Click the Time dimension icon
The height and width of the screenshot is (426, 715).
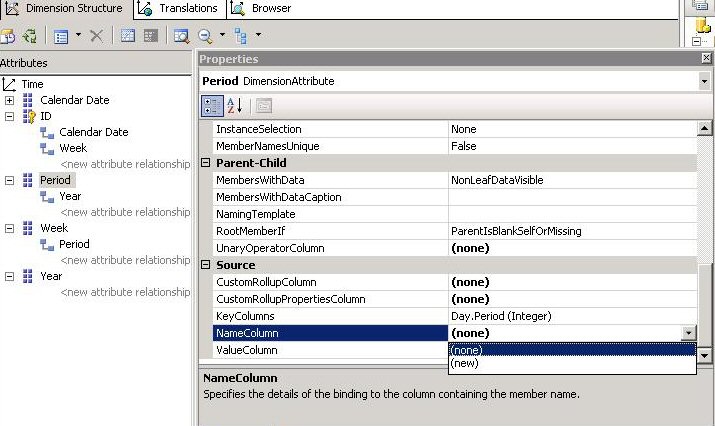click(x=9, y=84)
